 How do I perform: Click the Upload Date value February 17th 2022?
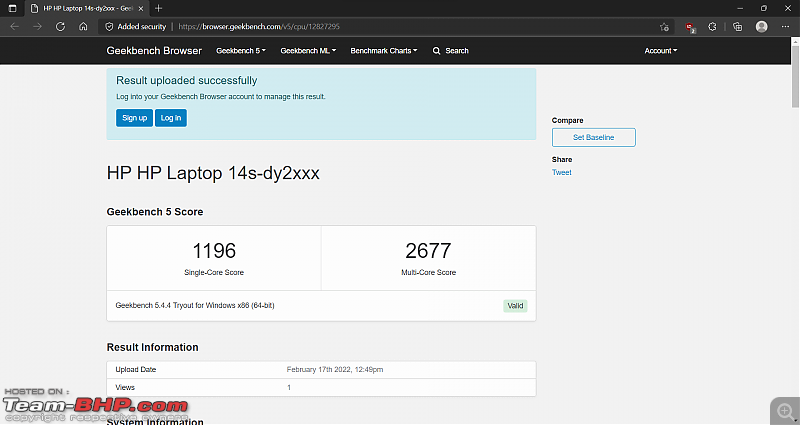click(x=335, y=369)
